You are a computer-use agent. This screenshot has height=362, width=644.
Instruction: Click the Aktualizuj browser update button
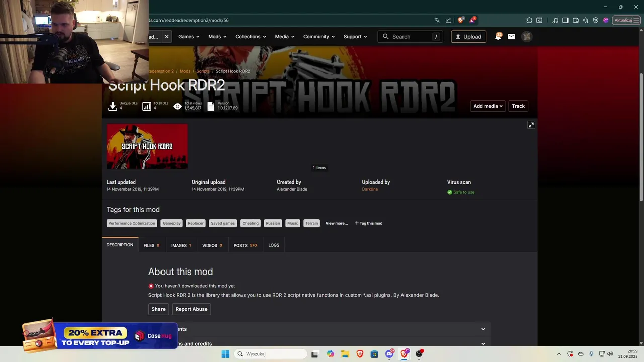(626, 20)
